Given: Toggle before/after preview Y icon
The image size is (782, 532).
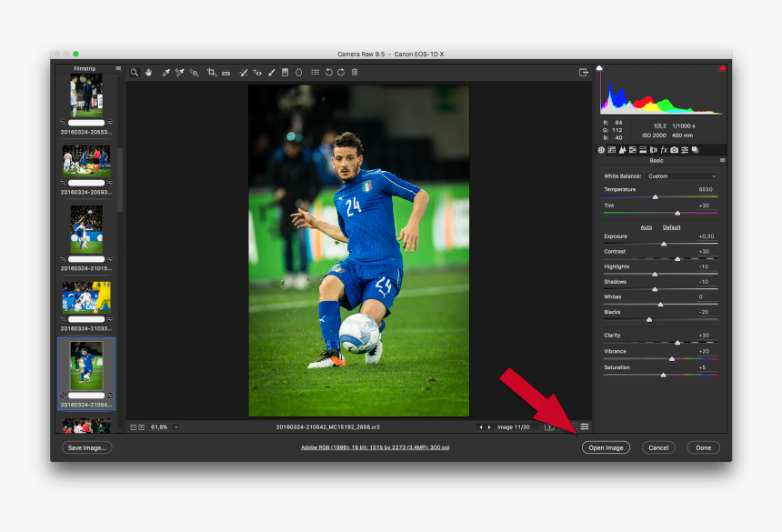Looking at the screenshot, I should 549,427.
